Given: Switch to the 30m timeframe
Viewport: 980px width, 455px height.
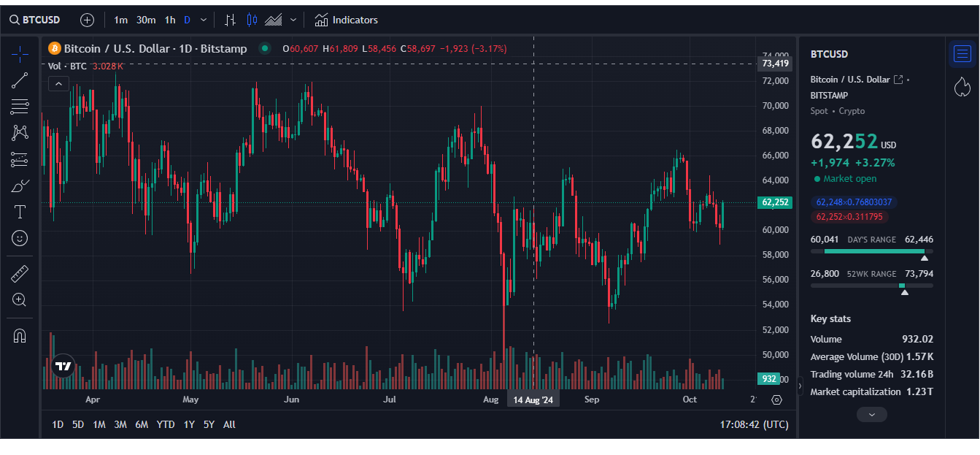Looking at the screenshot, I should coord(146,20).
